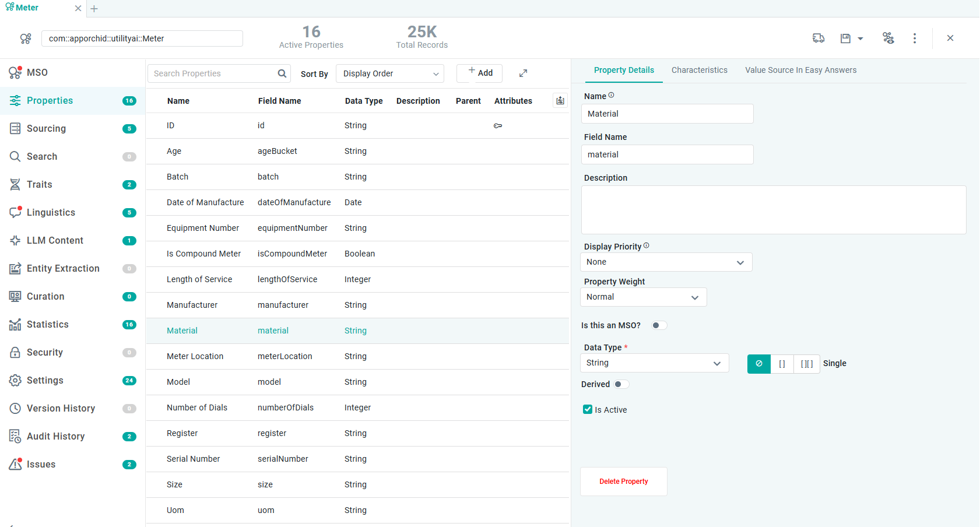Open the Sort By Display Order dropdown
This screenshot has width=980, height=527.
tap(389, 73)
